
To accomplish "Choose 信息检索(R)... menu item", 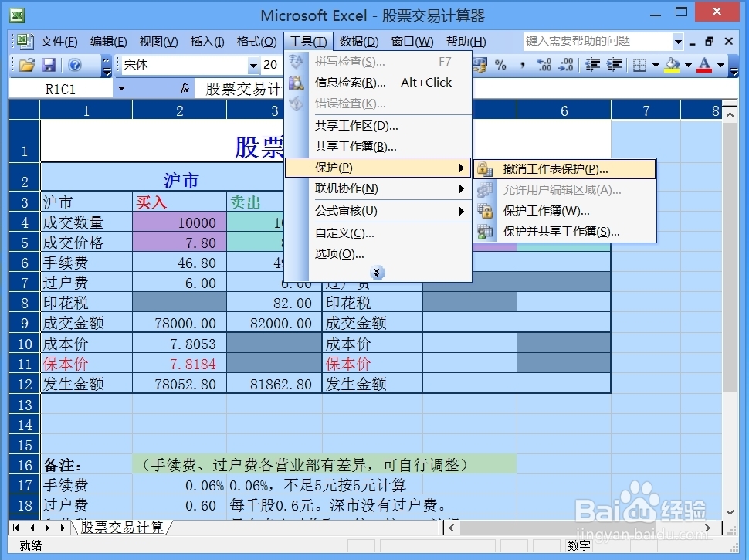I will click(378, 83).
